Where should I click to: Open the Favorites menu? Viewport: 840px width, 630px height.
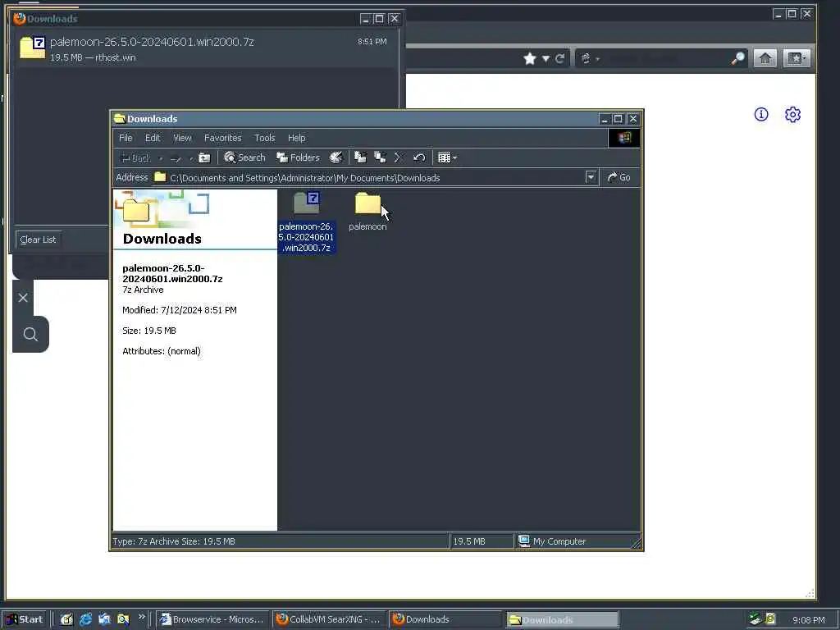223,138
